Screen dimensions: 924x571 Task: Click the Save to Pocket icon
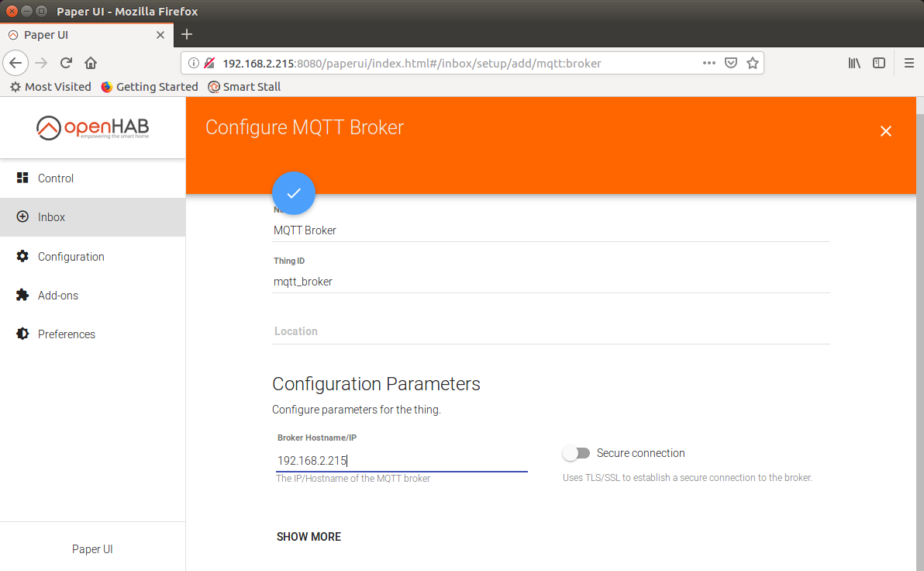point(730,63)
